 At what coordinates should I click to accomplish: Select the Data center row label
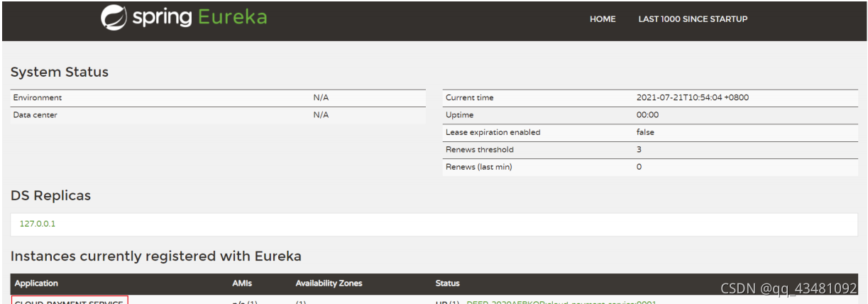pyautogui.click(x=35, y=115)
